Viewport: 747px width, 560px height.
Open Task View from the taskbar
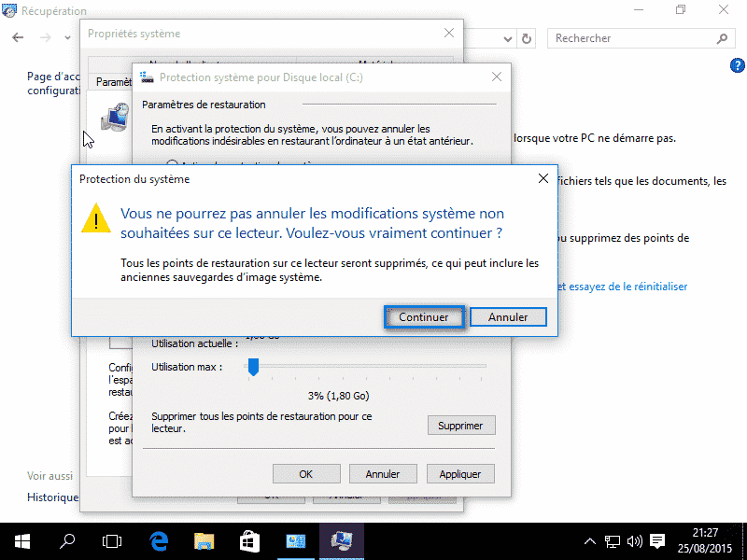[112, 540]
